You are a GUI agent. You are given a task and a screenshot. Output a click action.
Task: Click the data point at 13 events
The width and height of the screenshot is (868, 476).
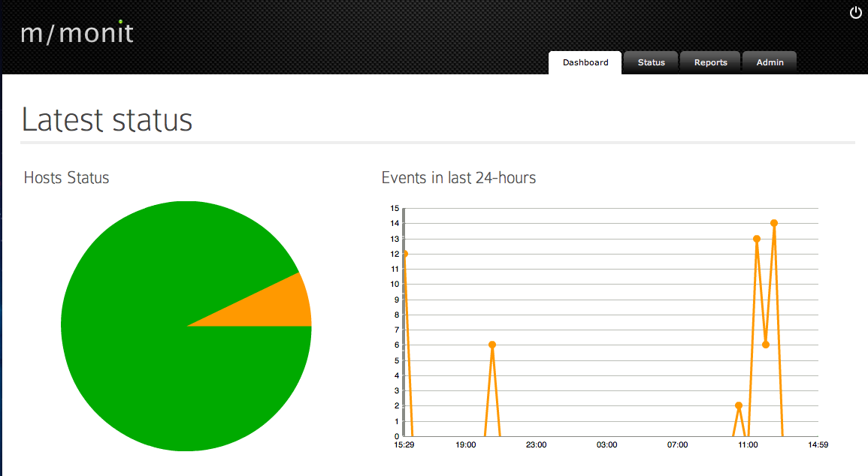(757, 239)
